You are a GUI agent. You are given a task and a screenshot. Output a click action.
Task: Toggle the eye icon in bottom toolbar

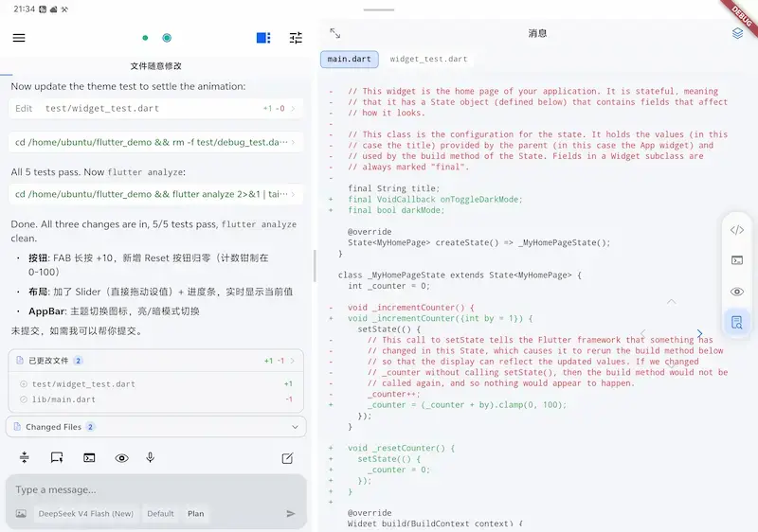(122, 458)
